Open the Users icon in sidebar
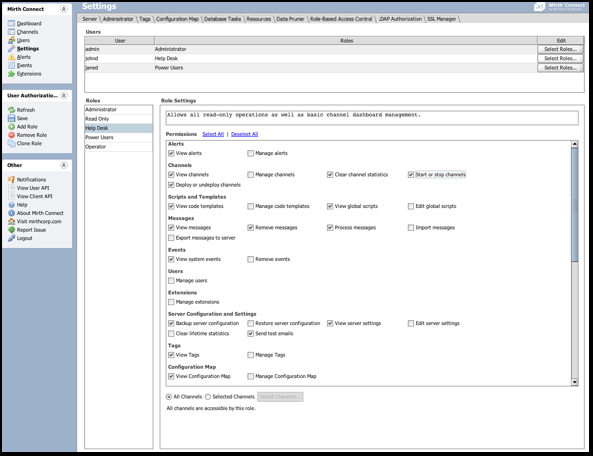 [x=11, y=40]
